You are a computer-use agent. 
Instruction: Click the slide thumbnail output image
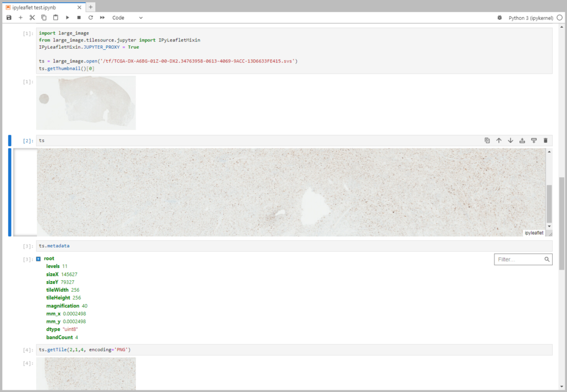[x=86, y=102]
